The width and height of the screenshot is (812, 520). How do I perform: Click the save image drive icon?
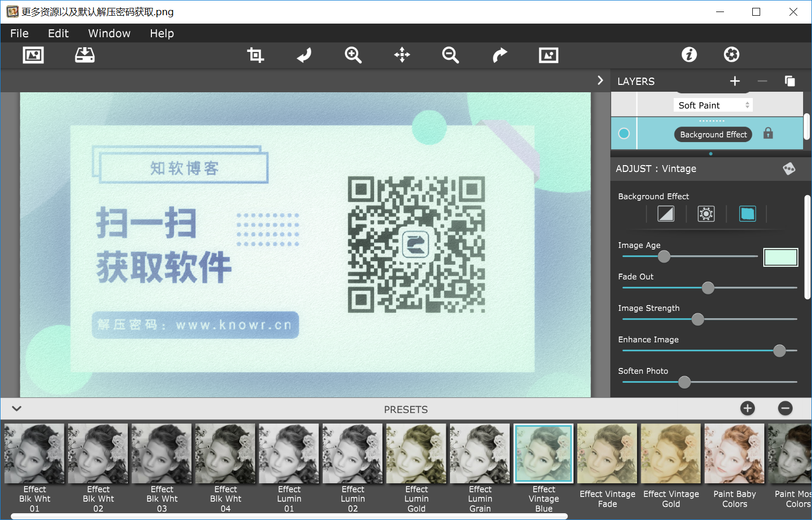(84, 55)
